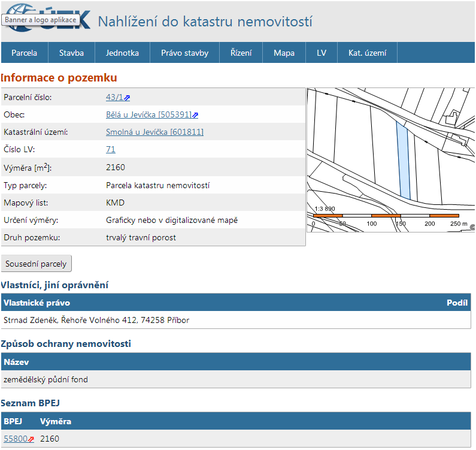This screenshot has width=476, height=450.
Task: Open the Bělá u Jevíčka [505391] link
Action: tap(148, 114)
